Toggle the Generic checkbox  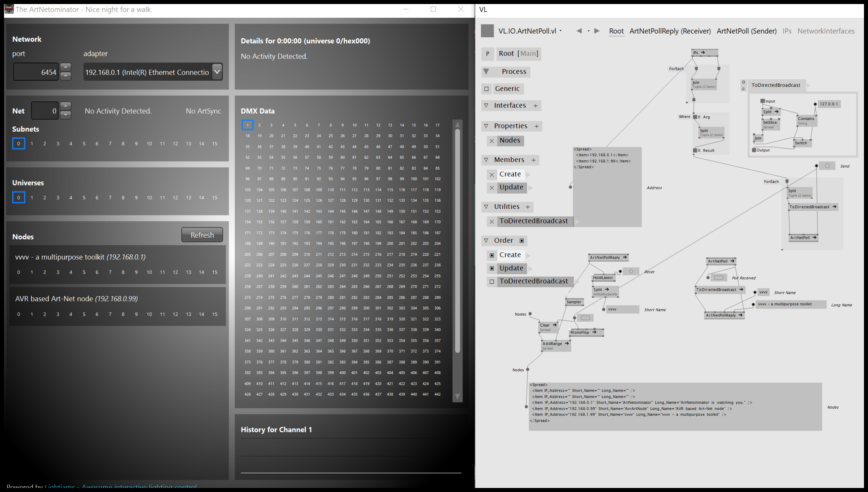click(486, 89)
